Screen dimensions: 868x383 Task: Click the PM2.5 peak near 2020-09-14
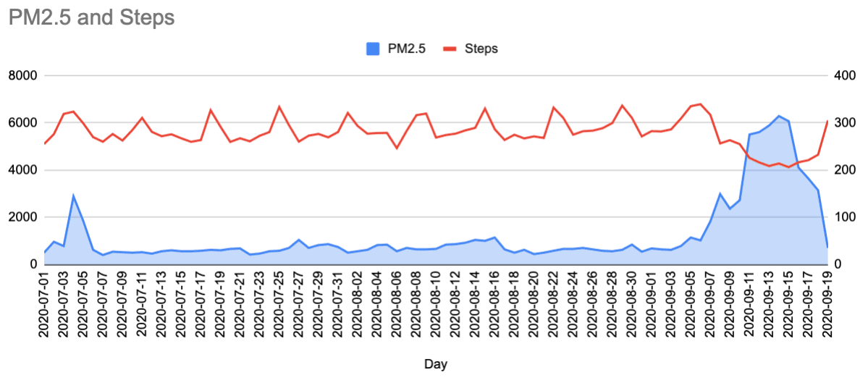(x=779, y=116)
